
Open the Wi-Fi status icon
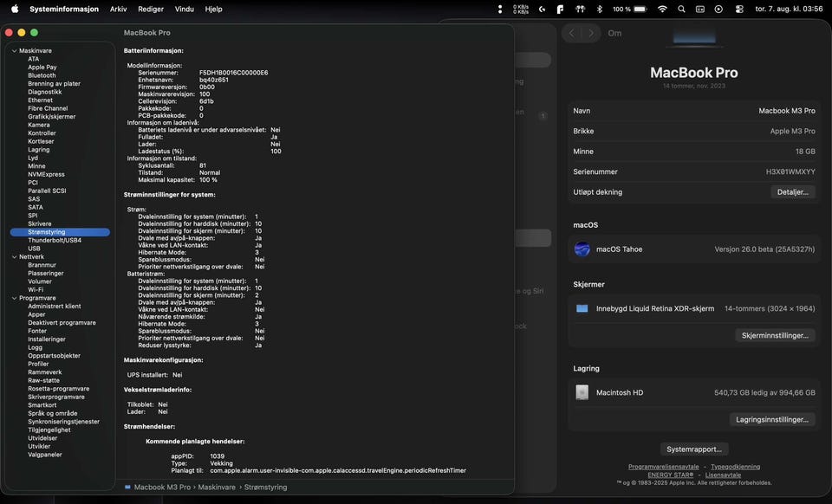662,9
